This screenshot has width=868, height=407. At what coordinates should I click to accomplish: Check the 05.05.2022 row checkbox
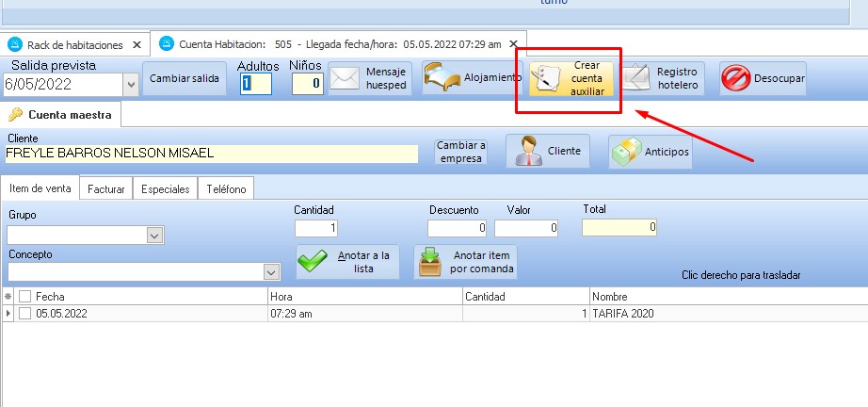[x=25, y=313]
